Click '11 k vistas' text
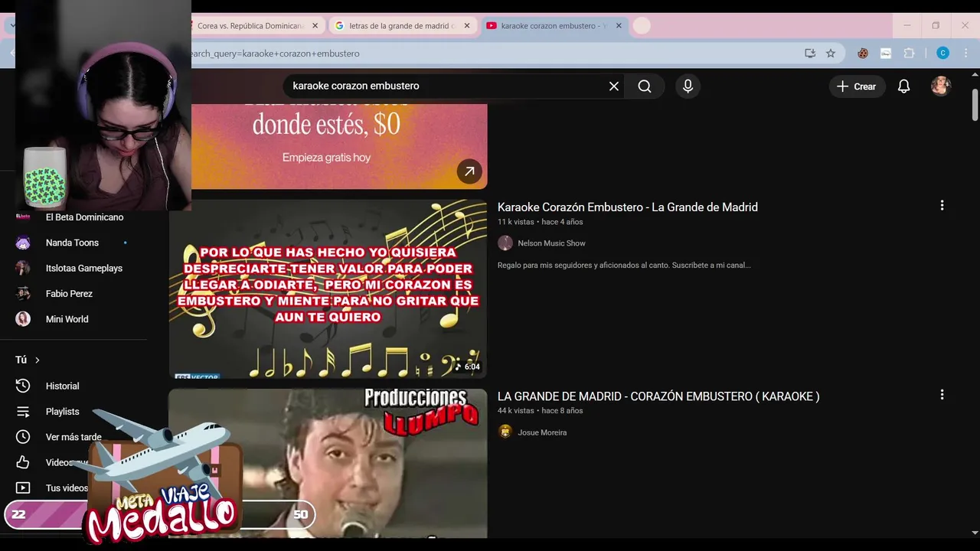The image size is (980, 551). (x=516, y=222)
